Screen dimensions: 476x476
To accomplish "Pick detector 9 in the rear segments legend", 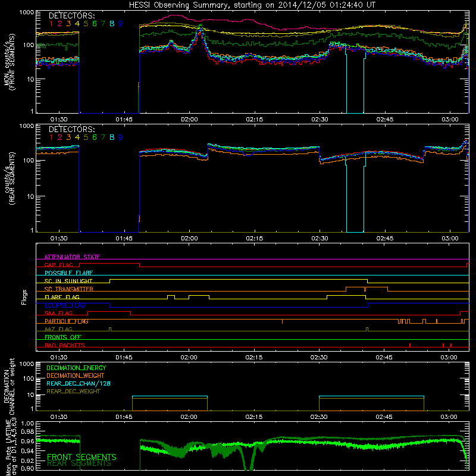I will click(121, 137).
